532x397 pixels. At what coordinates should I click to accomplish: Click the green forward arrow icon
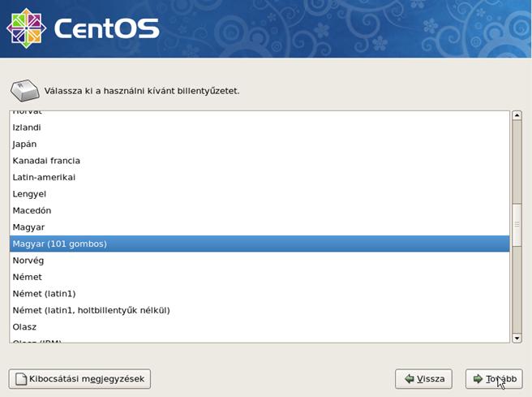click(x=478, y=379)
